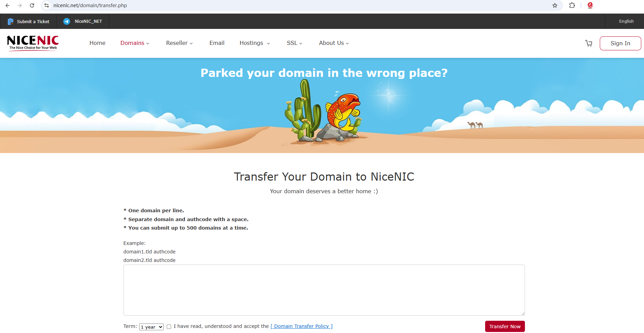The image size is (644, 333).
Task: Click the Transfer Now button
Action: tap(505, 327)
